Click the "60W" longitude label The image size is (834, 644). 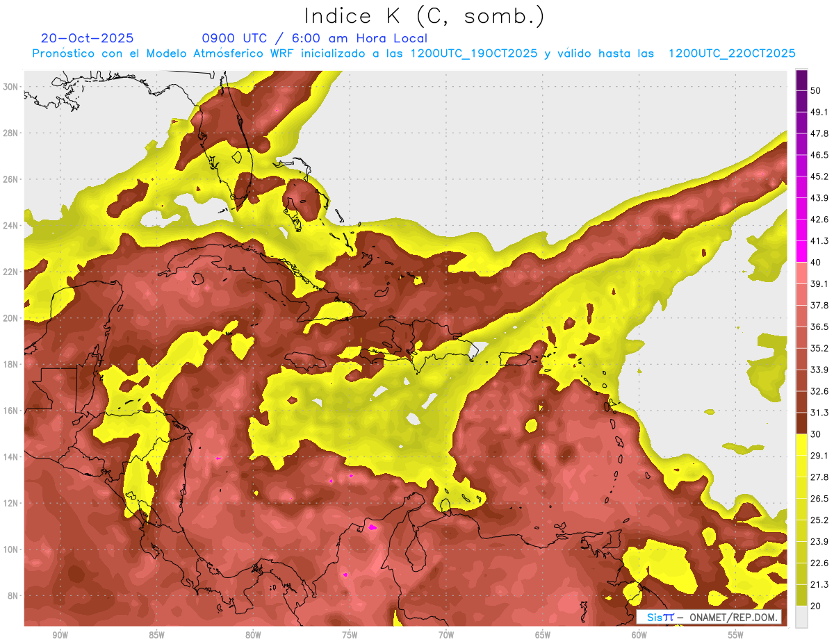tap(639, 635)
